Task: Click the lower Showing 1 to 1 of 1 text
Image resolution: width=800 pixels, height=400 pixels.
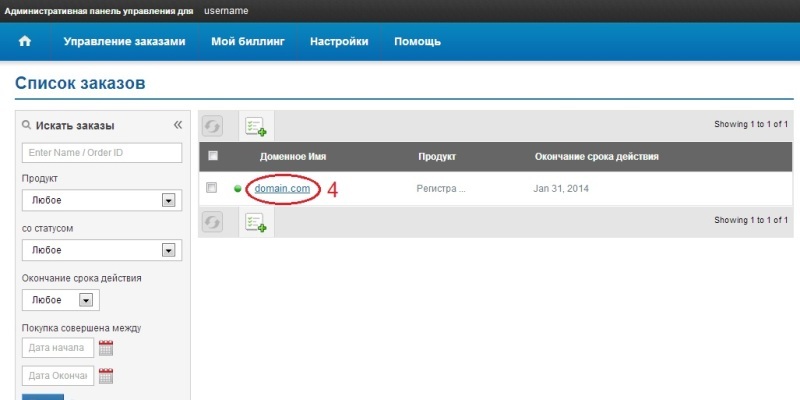Action: click(x=751, y=220)
